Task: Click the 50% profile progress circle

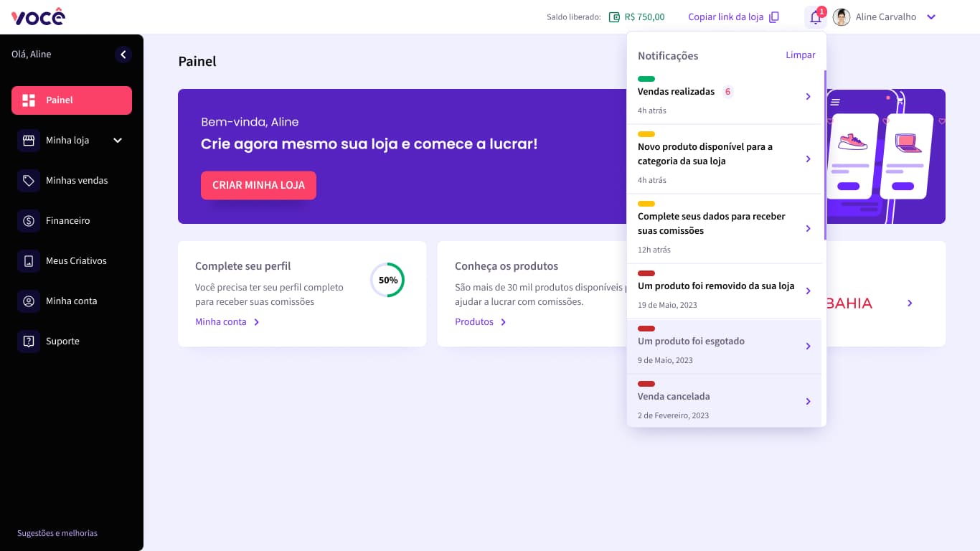Action: 387,281
